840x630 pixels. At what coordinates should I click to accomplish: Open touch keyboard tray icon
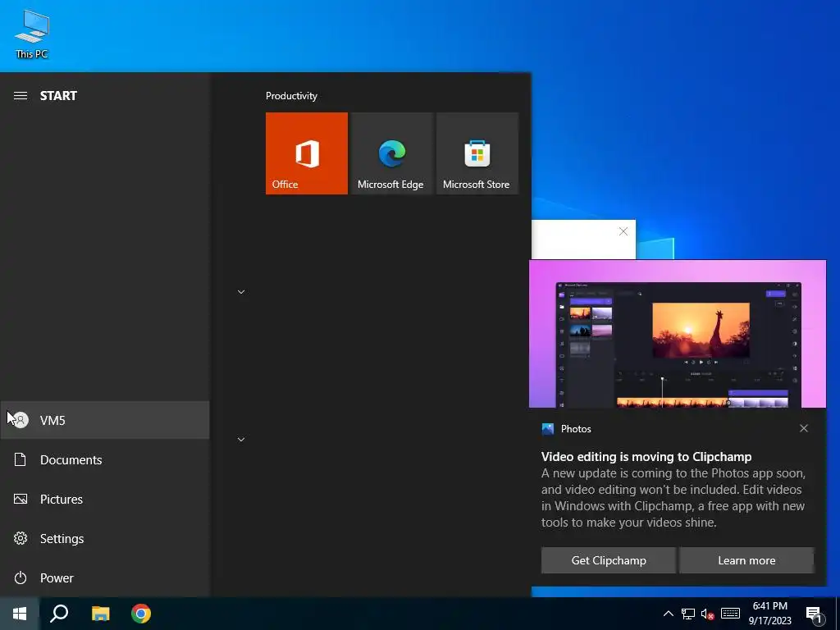point(730,614)
